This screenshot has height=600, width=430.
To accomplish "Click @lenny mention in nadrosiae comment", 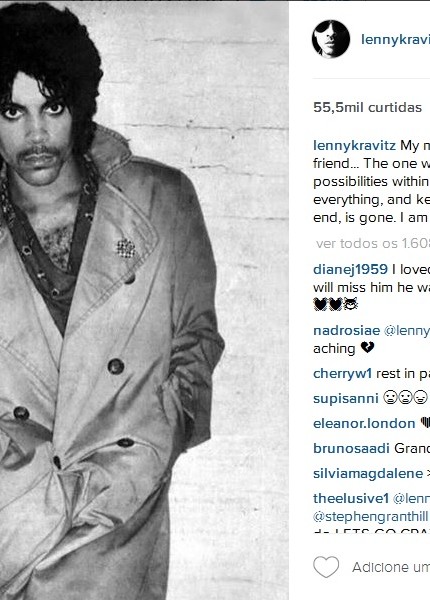I will point(407,331).
